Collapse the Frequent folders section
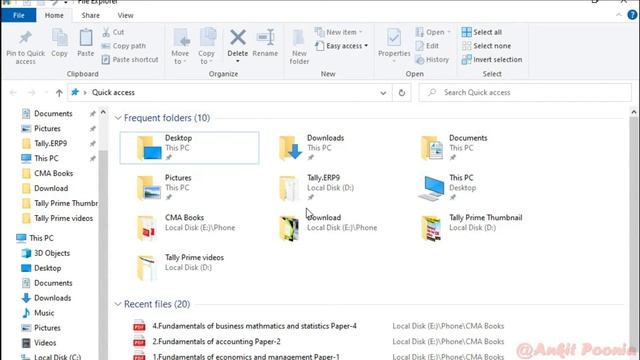The width and height of the screenshot is (640, 360). pyautogui.click(x=118, y=118)
